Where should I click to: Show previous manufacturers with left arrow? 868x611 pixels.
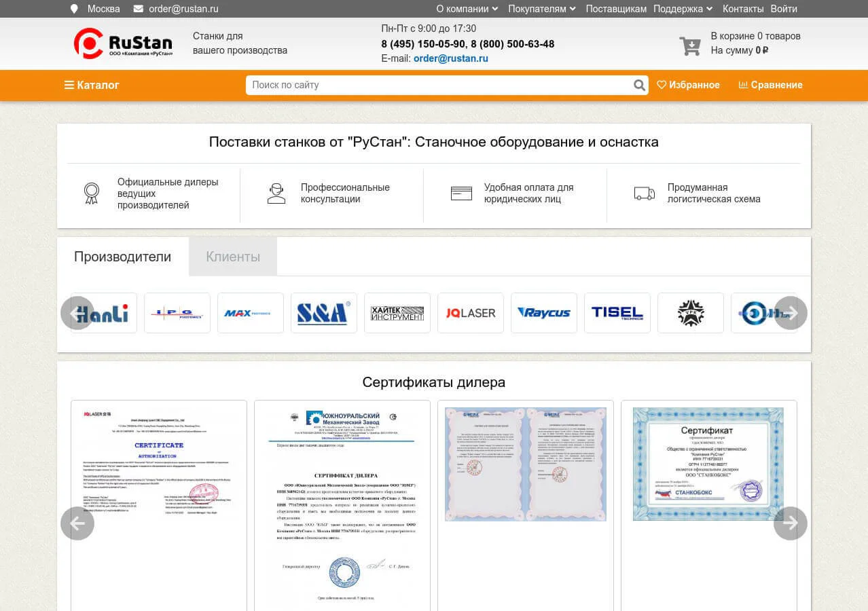coord(77,313)
